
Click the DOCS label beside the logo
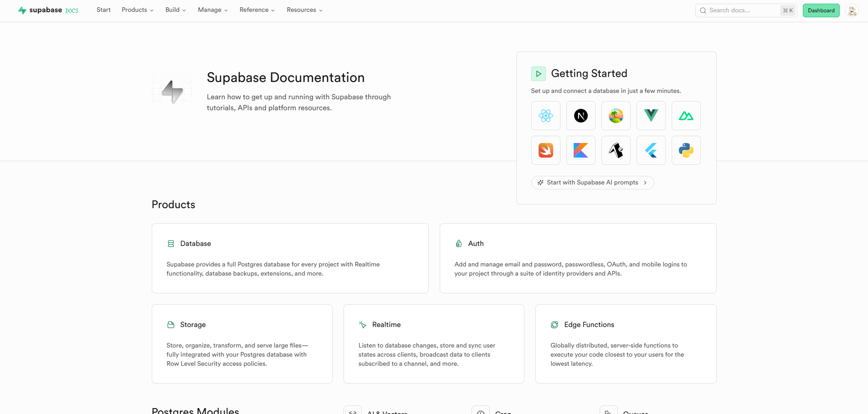pos(72,10)
